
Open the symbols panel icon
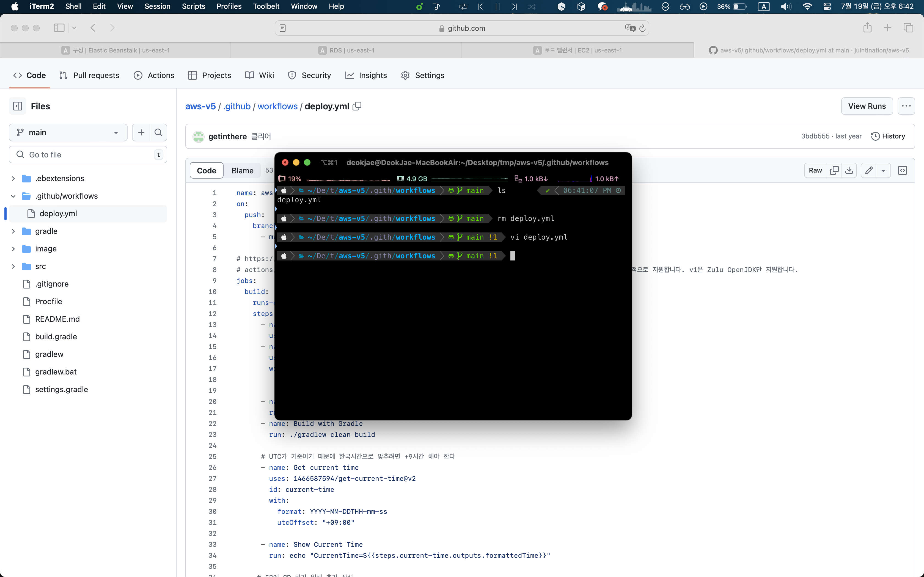903,170
